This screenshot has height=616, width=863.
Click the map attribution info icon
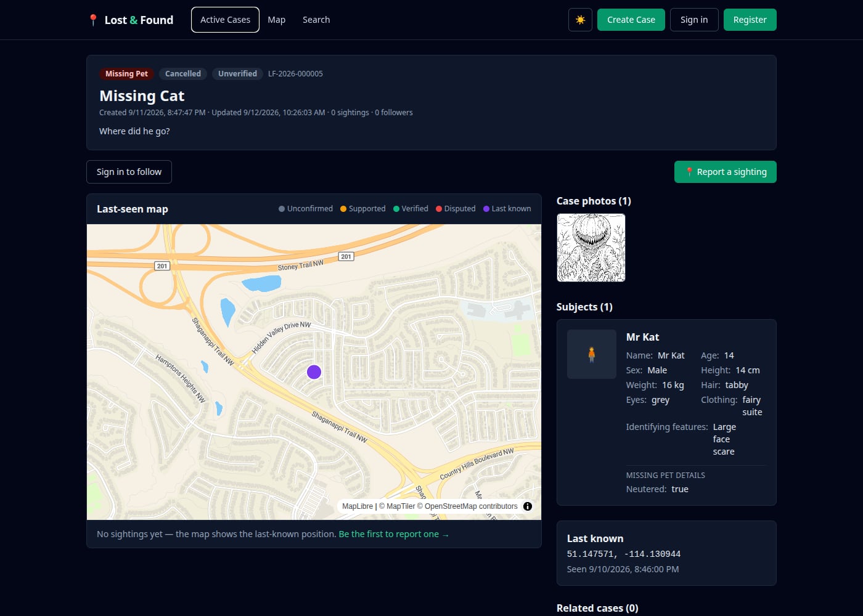[528, 506]
